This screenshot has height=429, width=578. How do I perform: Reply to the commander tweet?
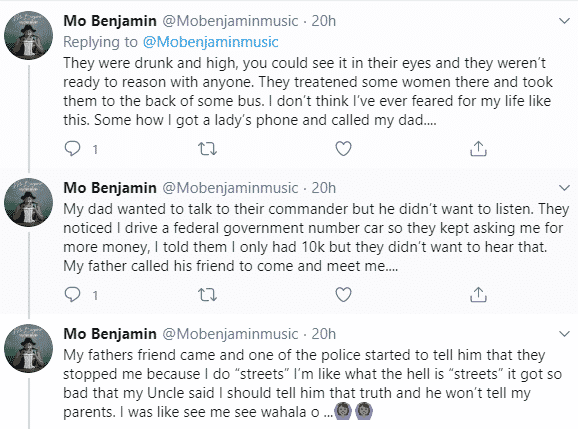pyautogui.click(x=72, y=294)
